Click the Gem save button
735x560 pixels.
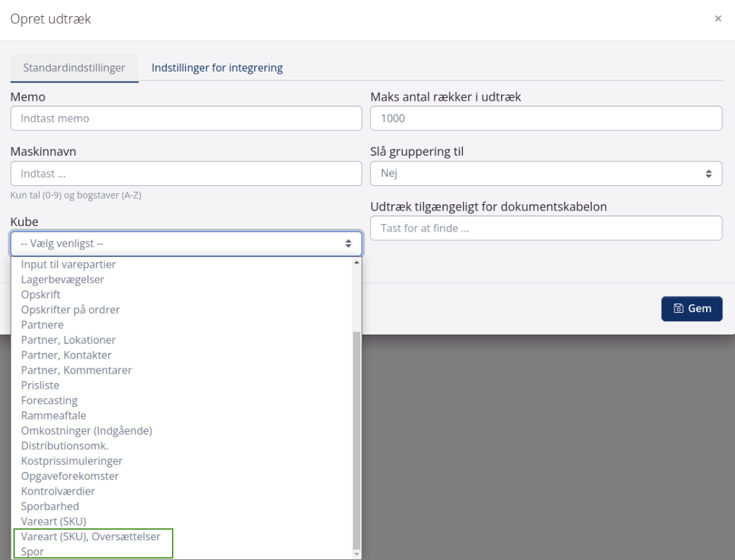pyautogui.click(x=691, y=309)
